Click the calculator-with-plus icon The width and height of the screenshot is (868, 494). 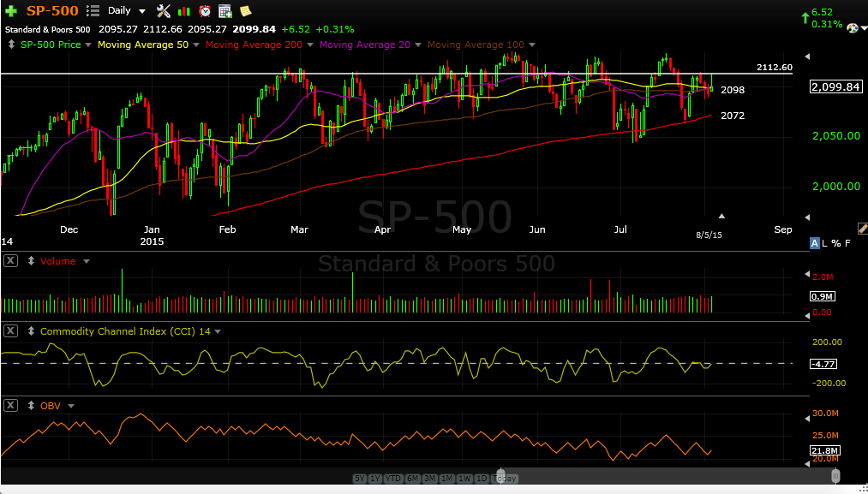pos(224,10)
